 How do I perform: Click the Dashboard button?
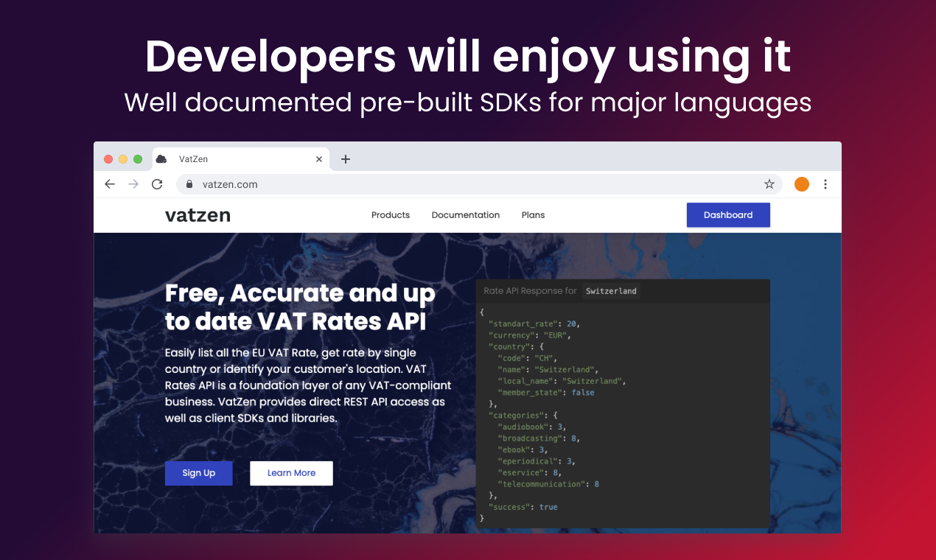[x=728, y=215]
